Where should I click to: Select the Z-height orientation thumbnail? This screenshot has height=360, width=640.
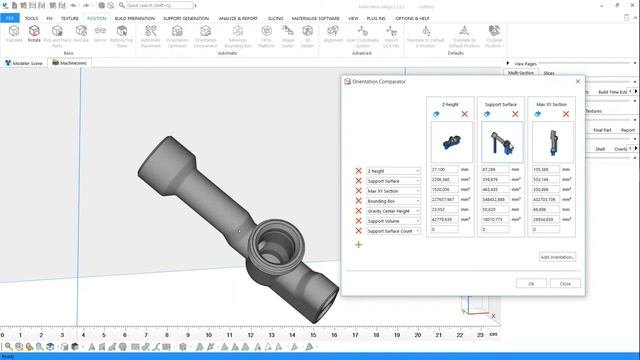[x=452, y=142]
